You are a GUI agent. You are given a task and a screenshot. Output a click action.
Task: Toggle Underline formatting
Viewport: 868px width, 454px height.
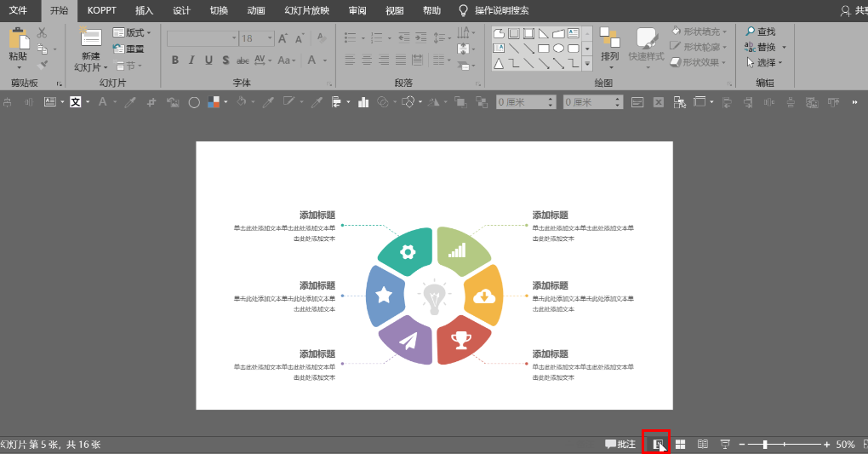tap(208, 60)
